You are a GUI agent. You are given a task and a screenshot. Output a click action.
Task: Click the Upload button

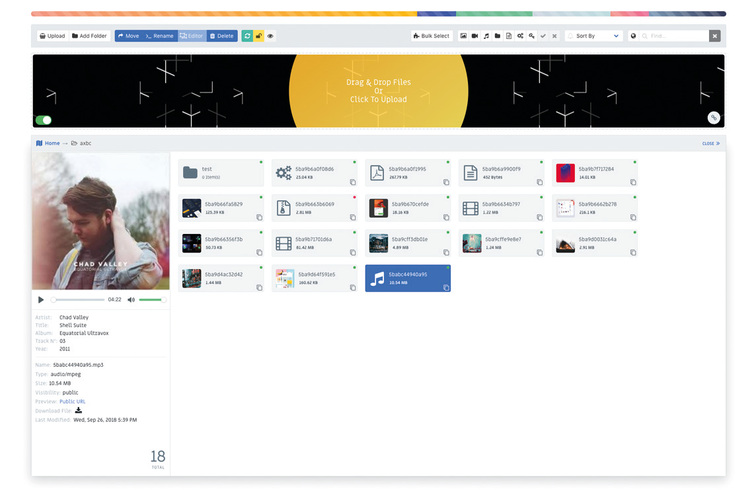[x=52, y=36]
